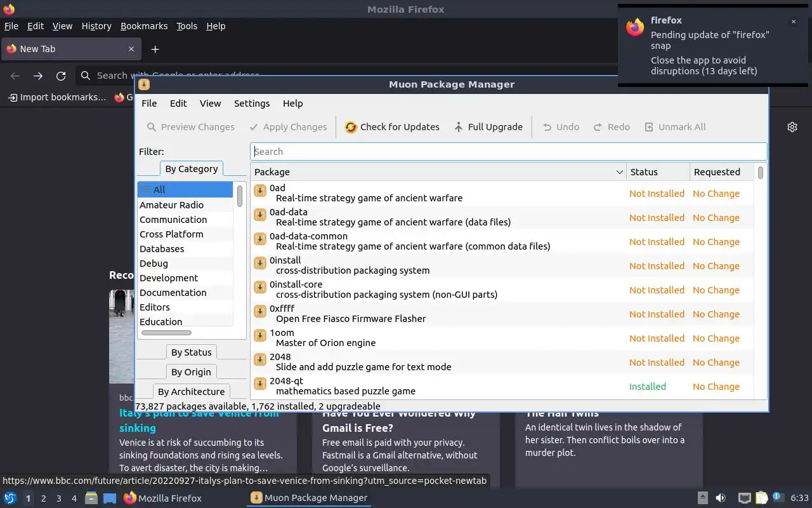Screen dimensions: 812x508
Task: Select Development category
Action: pos(185,278)
